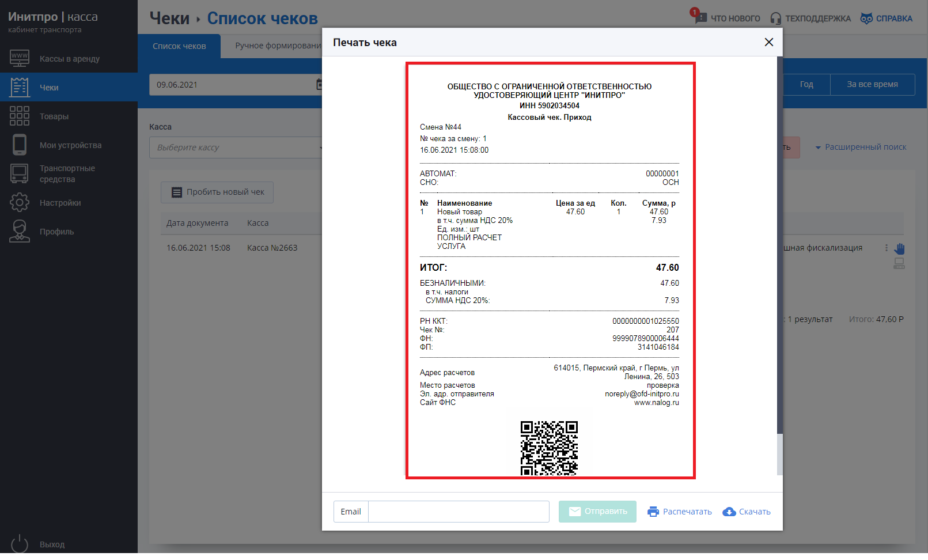Click the ЧТО НОВОГО link
The width and height of the screenshot is (928, 560).
click(x=735, y=18)
